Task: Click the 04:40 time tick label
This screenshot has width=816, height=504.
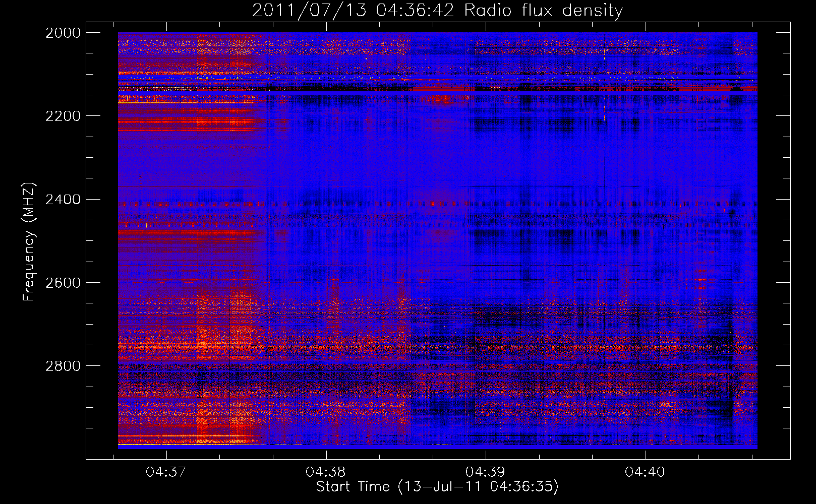Action: [x=645, y=472]
